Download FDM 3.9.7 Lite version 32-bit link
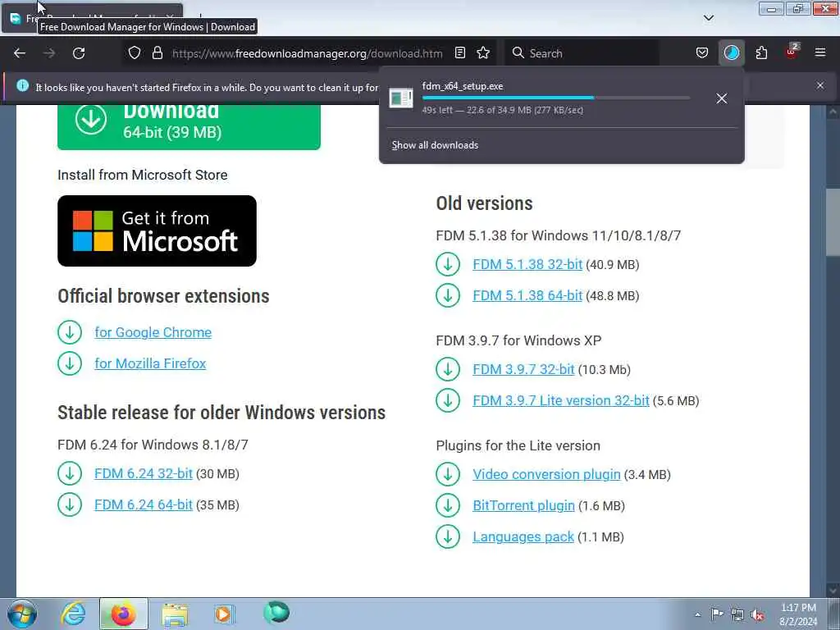 coord(561,400)
